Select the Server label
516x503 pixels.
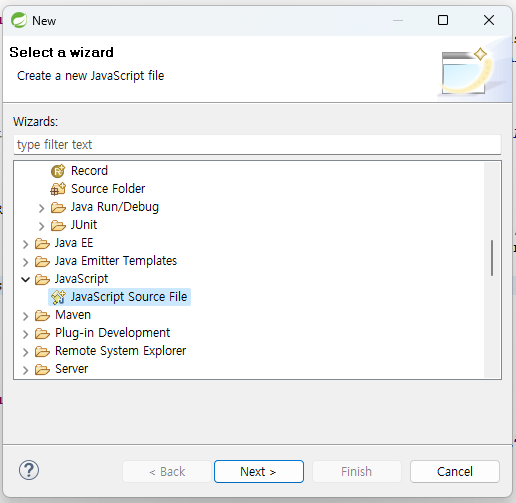[71, 369]
